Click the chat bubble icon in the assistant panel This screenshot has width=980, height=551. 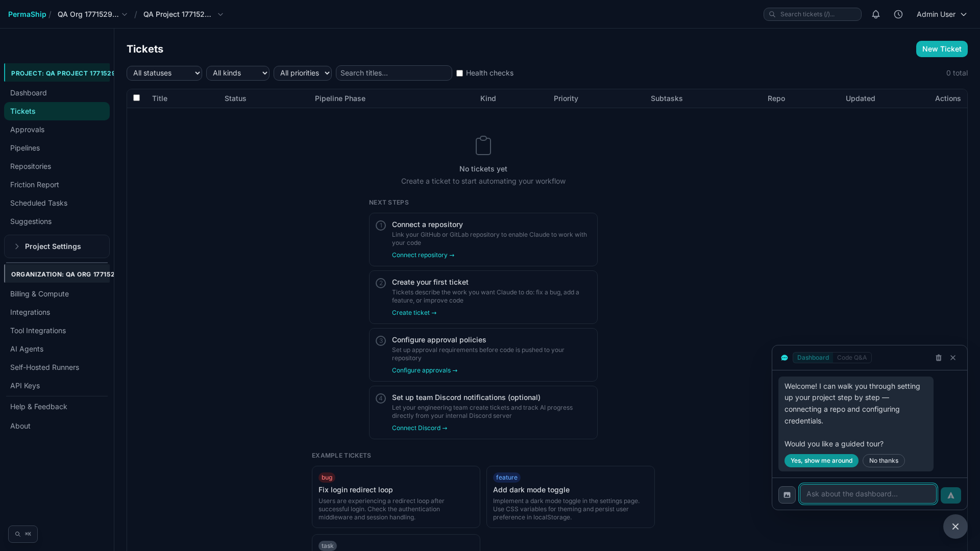(x=785, y=358)
